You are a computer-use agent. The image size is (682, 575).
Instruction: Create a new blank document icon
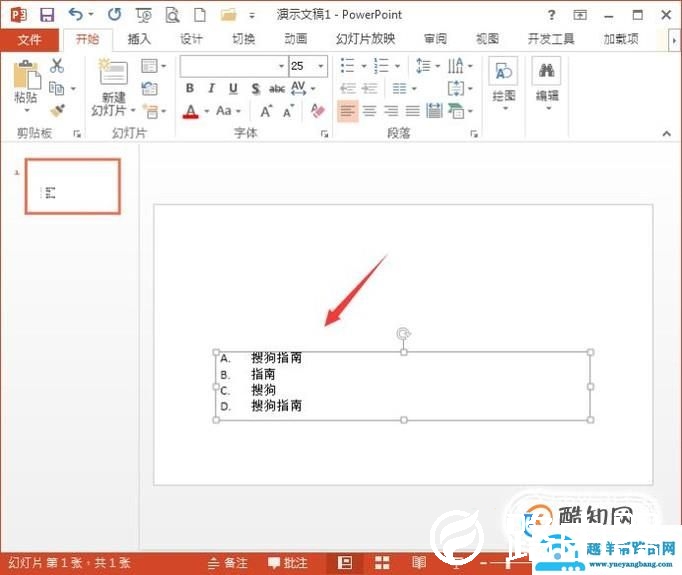point(200,15)
